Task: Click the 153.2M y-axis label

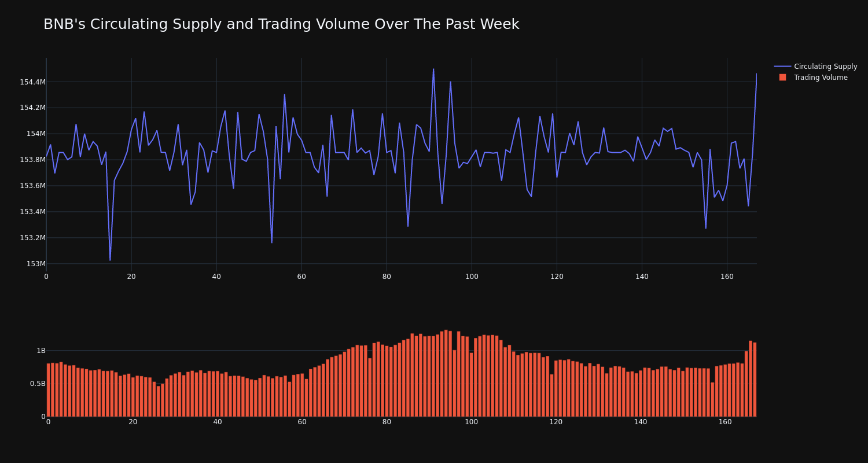Action: coord(32,238)
